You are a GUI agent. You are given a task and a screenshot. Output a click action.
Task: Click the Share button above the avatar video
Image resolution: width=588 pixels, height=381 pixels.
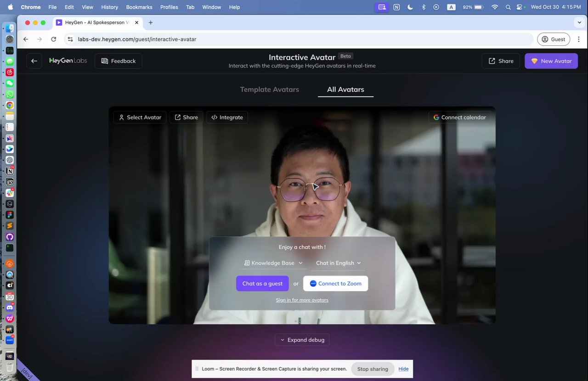tap(186, 118)
